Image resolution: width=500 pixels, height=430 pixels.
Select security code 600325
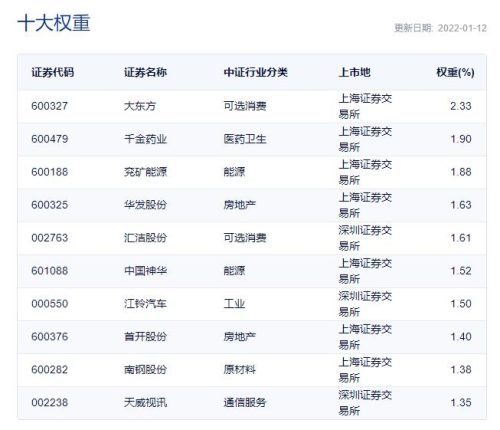coord(50,205)
